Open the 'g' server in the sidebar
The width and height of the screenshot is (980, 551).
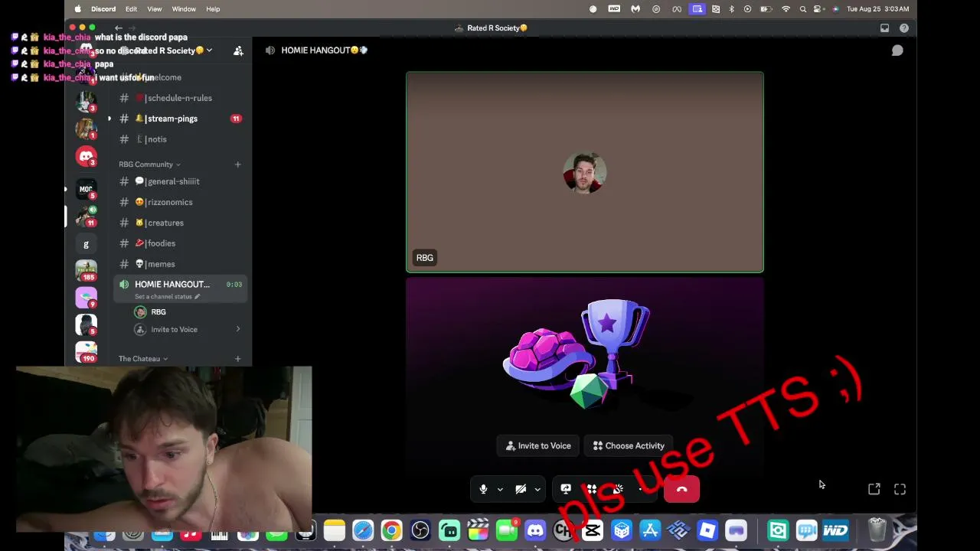pos(86,244)
